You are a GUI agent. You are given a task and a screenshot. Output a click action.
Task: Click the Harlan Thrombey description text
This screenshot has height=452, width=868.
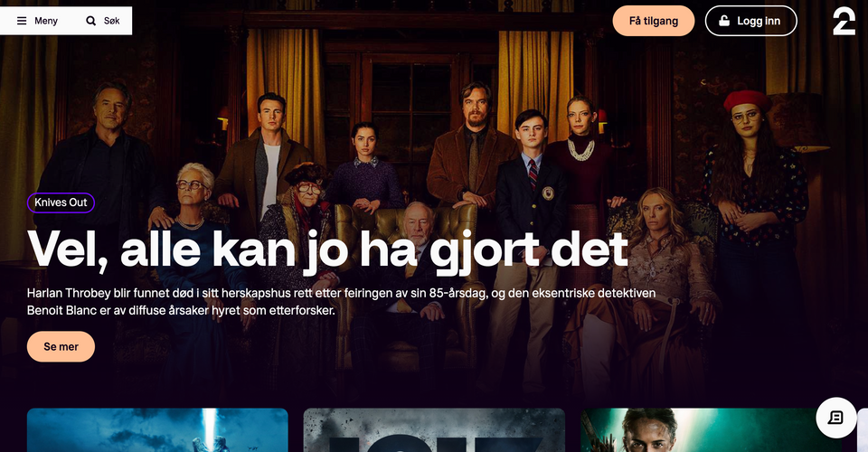(x=341, y=302)
